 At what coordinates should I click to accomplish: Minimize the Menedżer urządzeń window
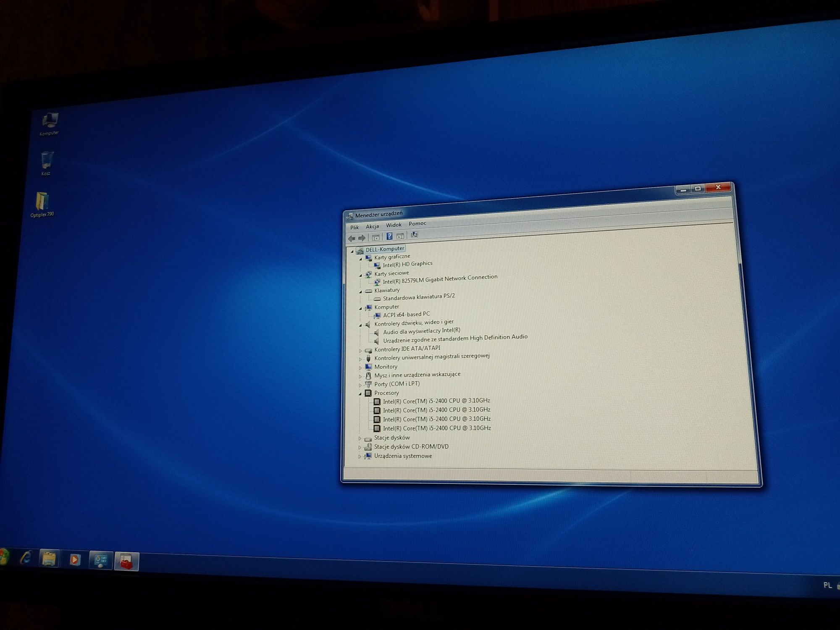[x=682, y=190]
